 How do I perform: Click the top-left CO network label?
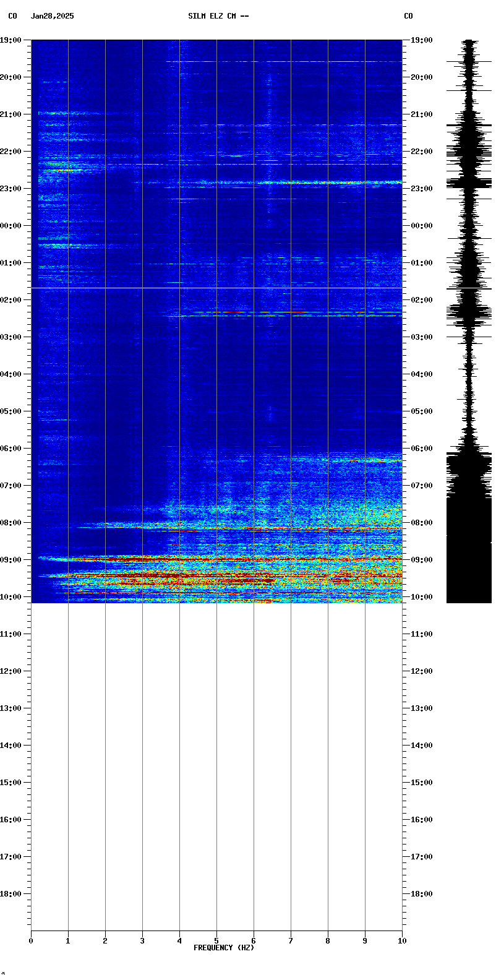[x=12, y=16]
